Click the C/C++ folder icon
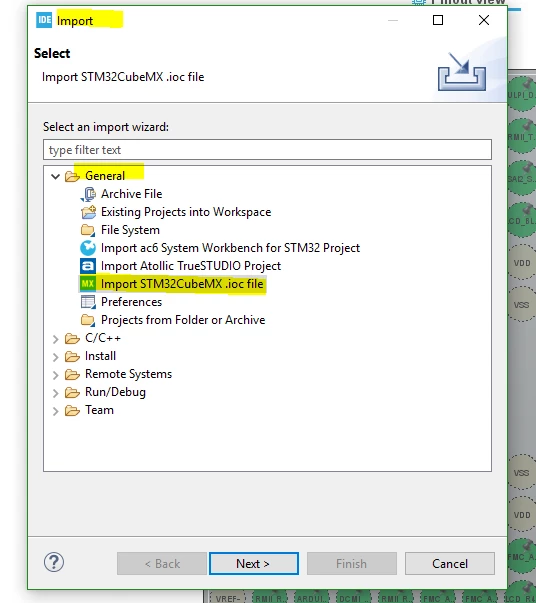 (x=72, y=338)
